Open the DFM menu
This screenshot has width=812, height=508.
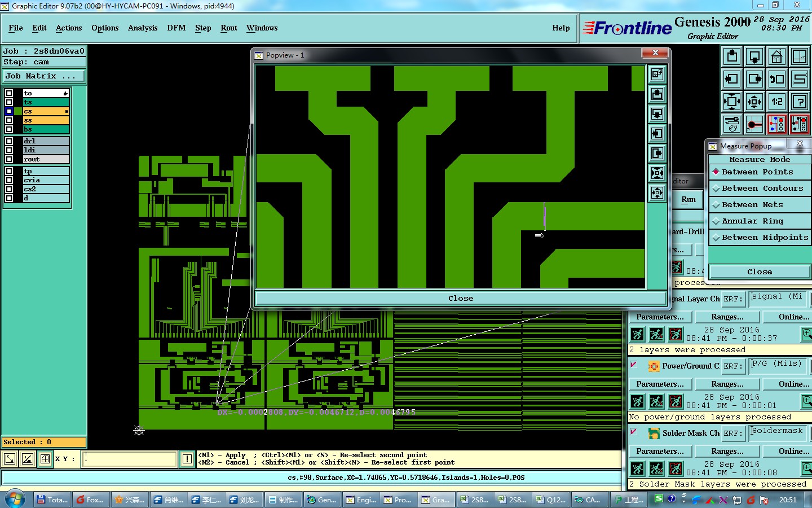(176, 28)
